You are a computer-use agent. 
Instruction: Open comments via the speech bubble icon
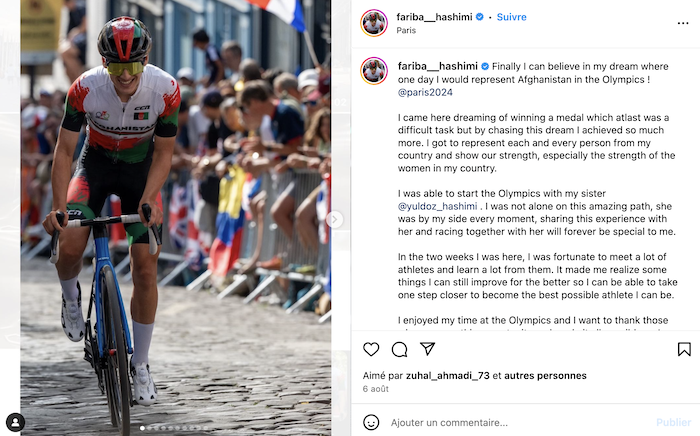(x=399, y=349)
